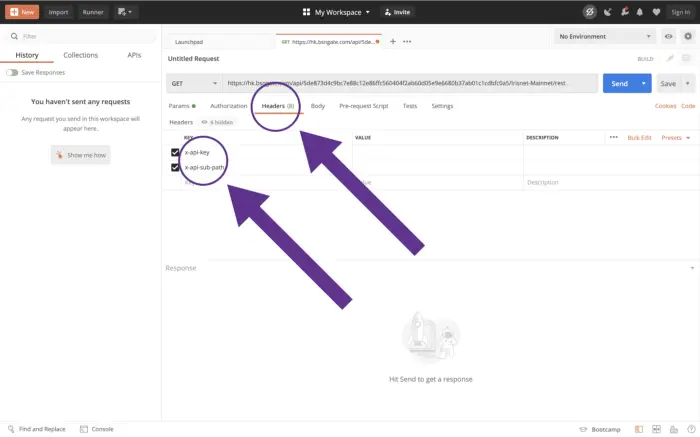Switch to the APIs tab
The width and height of the screenshot is (700, 437).
134,55
